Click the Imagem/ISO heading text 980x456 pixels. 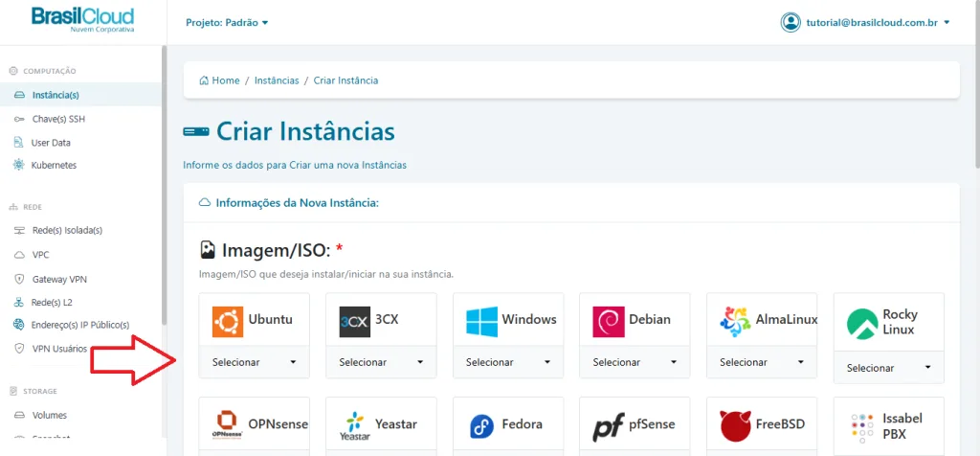[276, 251]
